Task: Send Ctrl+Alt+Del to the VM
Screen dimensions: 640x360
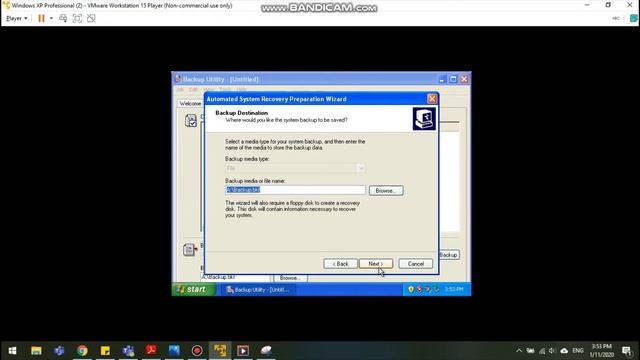Action: [x=63, y=18]
